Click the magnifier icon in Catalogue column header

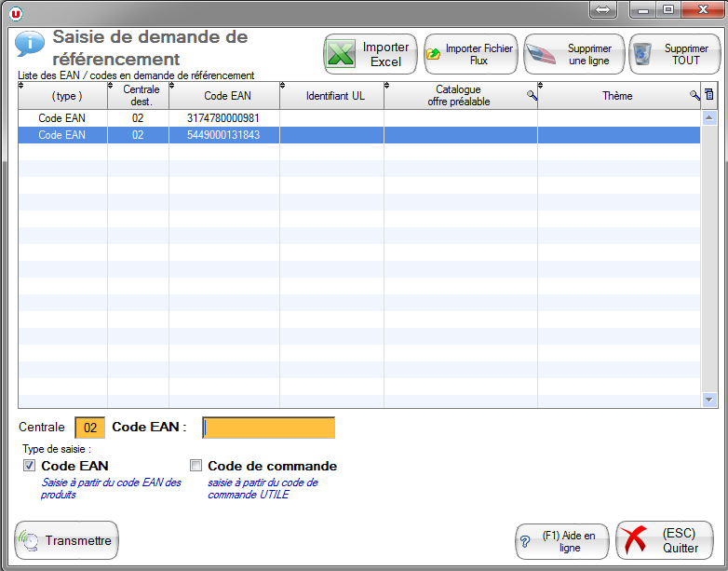[532, 95]
